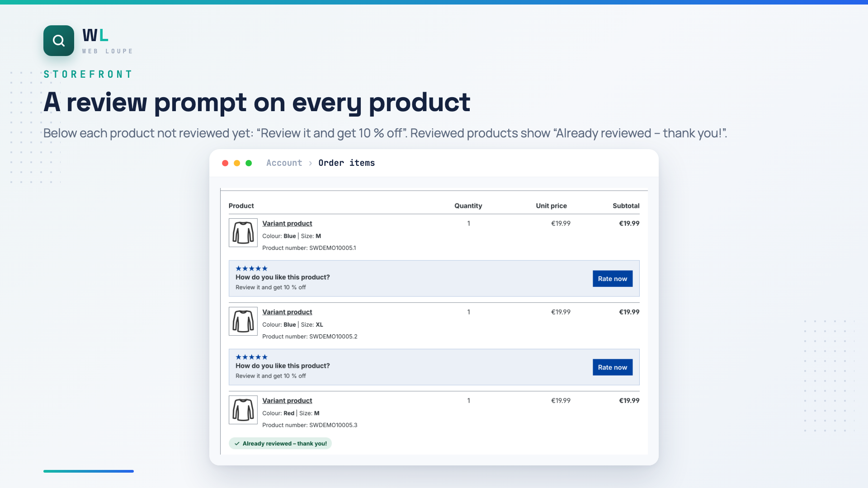The width and height of the screenshot is (868, 488).
Task: Click Product number: SWDEMO10005.1 text
Action: coord(309,248)
